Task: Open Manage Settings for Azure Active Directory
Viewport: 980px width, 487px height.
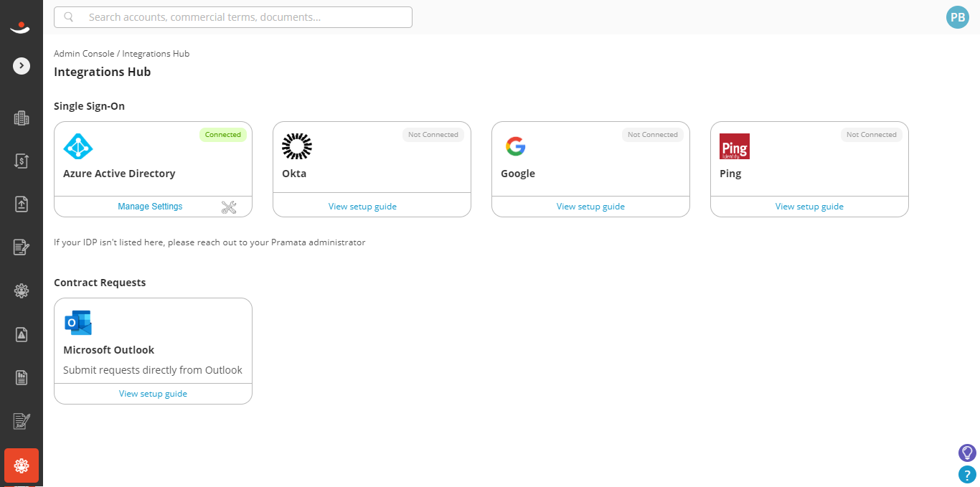Action: (150, 207)
